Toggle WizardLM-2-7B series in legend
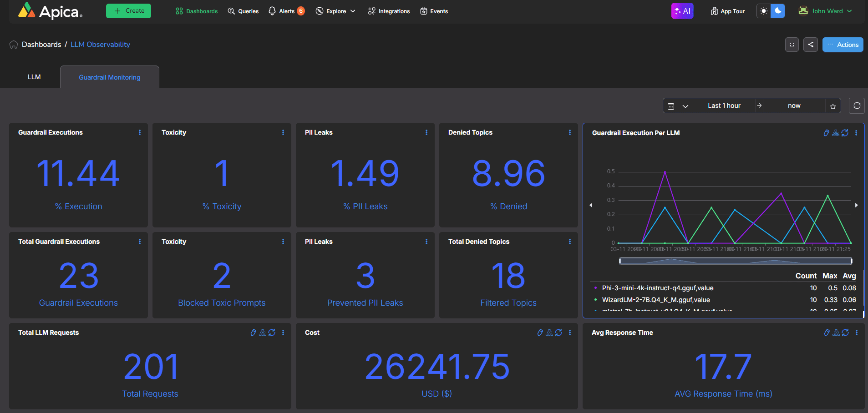Viewport: 868px width, 413px height. tap(656, 300)
